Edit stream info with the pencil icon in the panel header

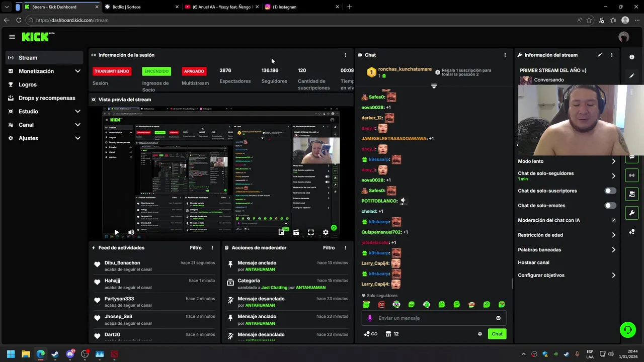[599, 55]
